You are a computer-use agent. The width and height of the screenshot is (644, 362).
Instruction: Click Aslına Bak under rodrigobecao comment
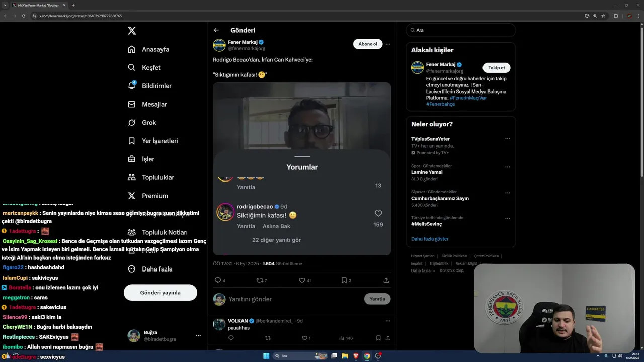pyautogui.click(x=276, y=226)
